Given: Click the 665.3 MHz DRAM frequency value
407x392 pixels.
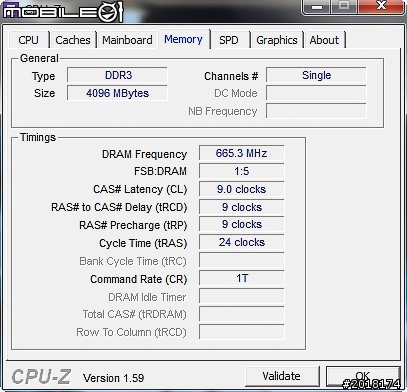Looking at the screenshot, I should point(242,153).
